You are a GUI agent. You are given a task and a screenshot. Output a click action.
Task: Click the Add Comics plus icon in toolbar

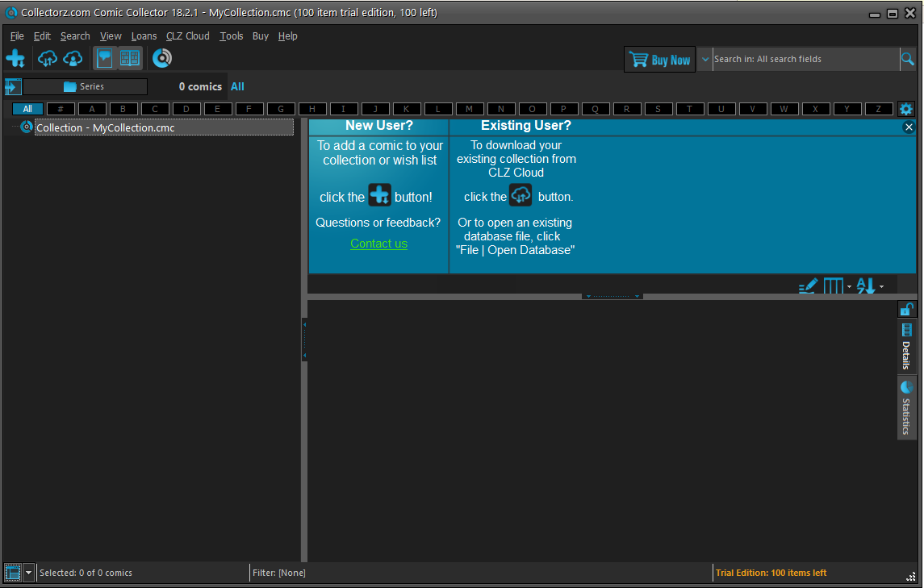click(15, 58)
